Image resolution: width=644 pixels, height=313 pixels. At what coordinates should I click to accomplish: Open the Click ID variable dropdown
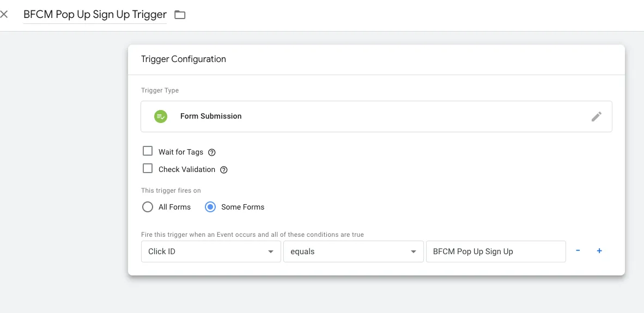(x=211, y=251)
